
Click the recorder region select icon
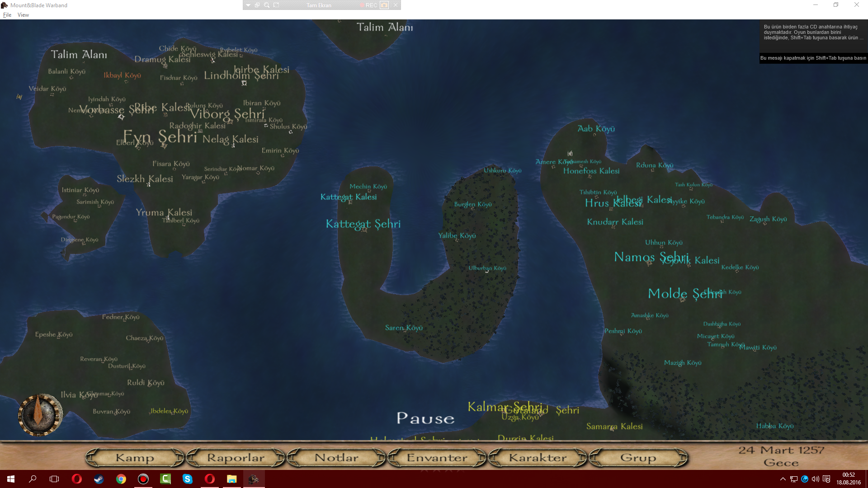point(276,5)
